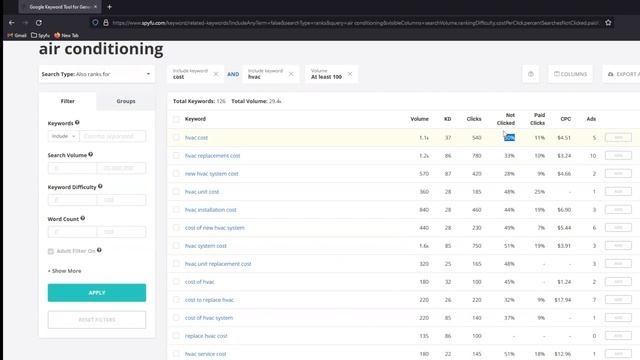The width and height of the screenshot is (640, 360).
Task: Click the Word Count minimum field
Action: pos(72,232)
